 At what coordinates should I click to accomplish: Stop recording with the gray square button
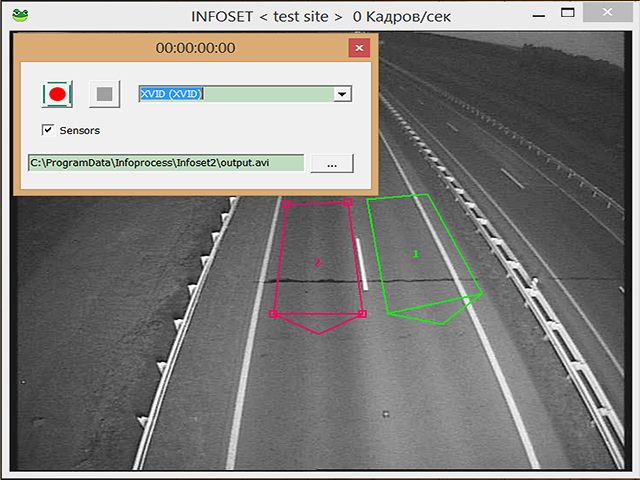click(x=104, y=94)
